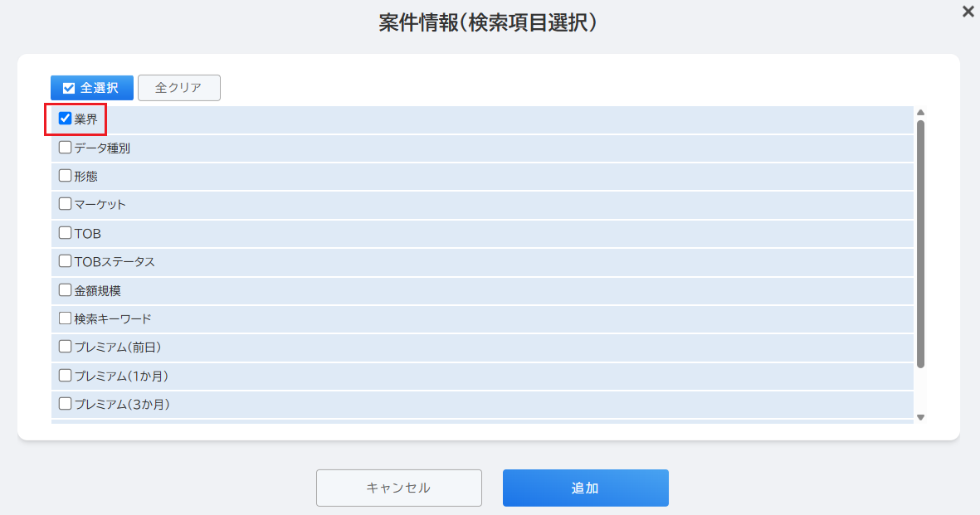The width and height of the screenshot is (980, 515).
Task: Click the 全選択 button
Action: 92,88
